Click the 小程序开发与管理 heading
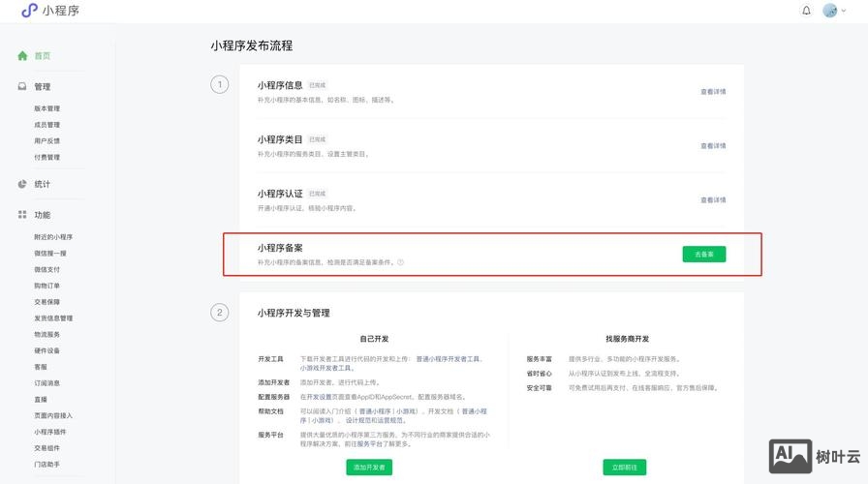The width and height of the screenshot is (868, 484). pyautogui.click(x=294, y=313)
